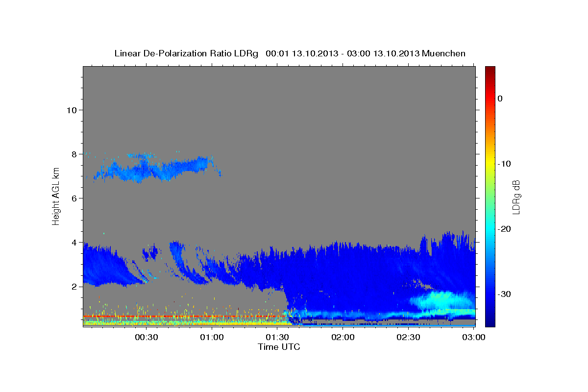Viewport: 588px width, 392px height.
Task: Click the height tick label 2
Action: 73,287
